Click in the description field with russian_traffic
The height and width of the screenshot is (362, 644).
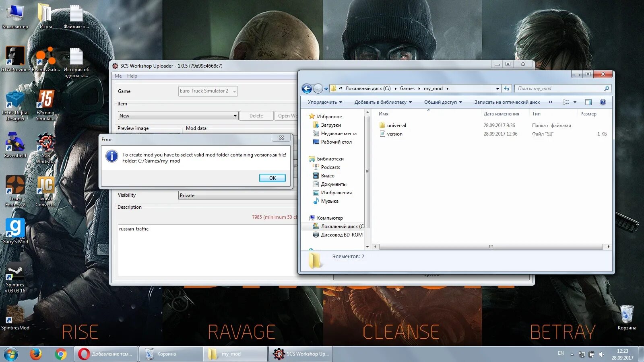tap(207, 250)
